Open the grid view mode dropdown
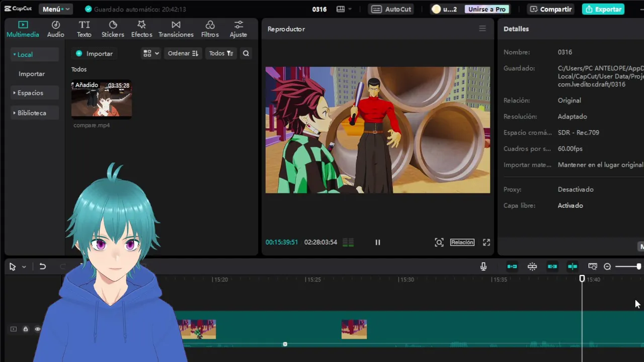 (151, 53)
